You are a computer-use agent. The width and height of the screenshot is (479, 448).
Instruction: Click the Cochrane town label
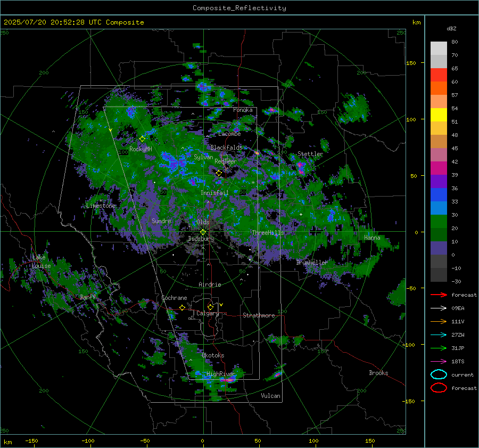click(x=174, y=298)
